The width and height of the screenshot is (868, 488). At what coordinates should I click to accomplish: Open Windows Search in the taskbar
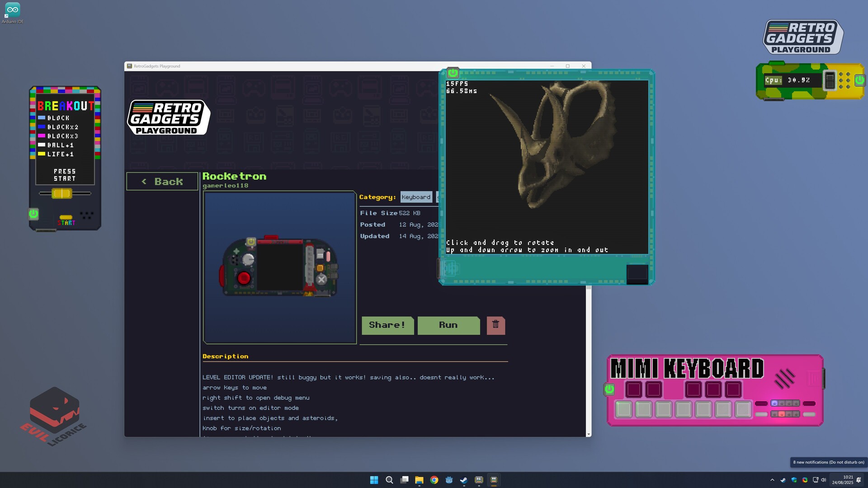point(389,480)
